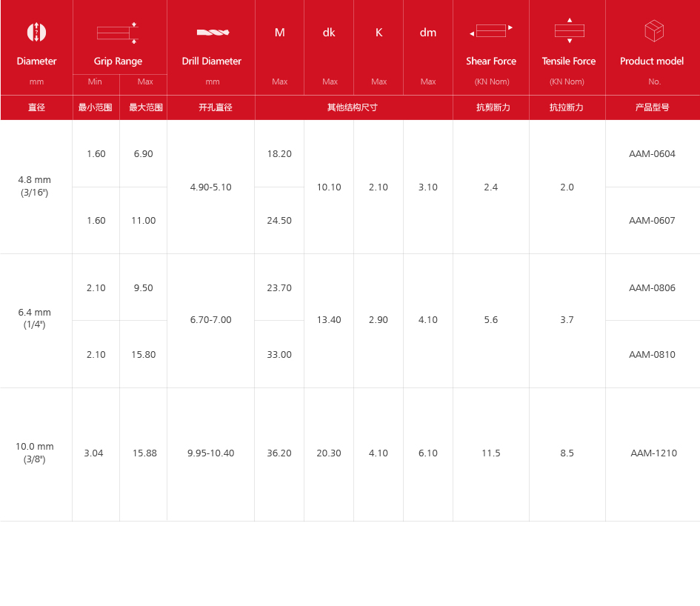Click the Shear Force icon
The height and width of the screenshot is (606, 700).
pos(491,31)
